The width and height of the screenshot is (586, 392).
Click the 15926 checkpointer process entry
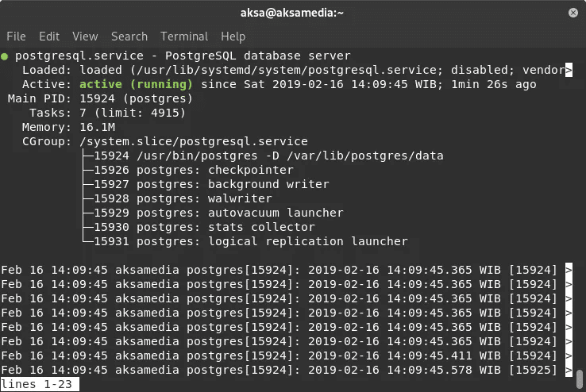pyautogui.click(x=194, y=170)
